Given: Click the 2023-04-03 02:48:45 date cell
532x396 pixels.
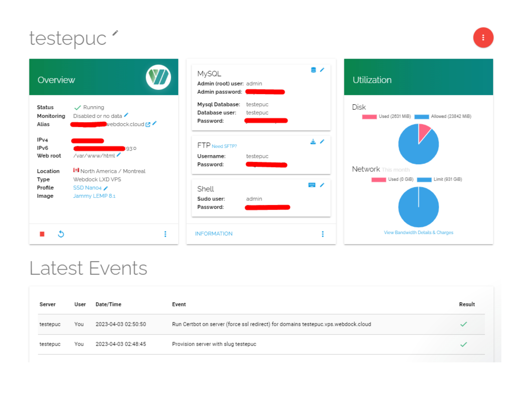Looking at the screenshot, I should coord(121,344).
